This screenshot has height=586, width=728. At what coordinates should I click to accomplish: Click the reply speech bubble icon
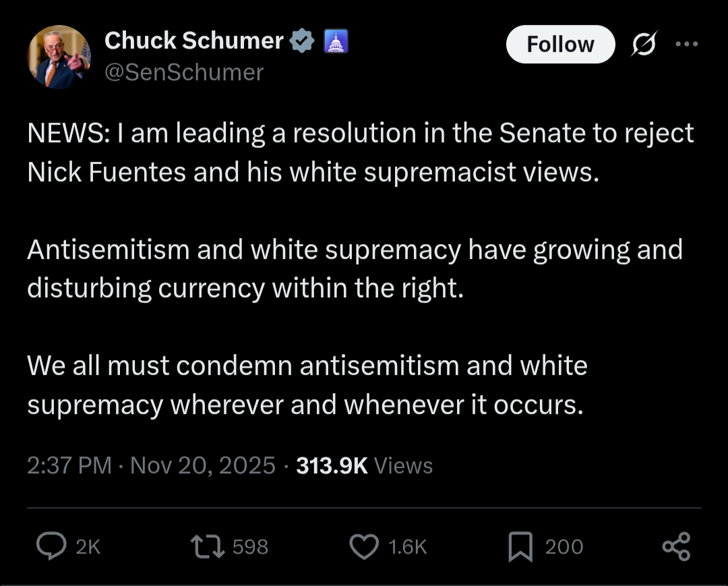click(x=51, y=546)
